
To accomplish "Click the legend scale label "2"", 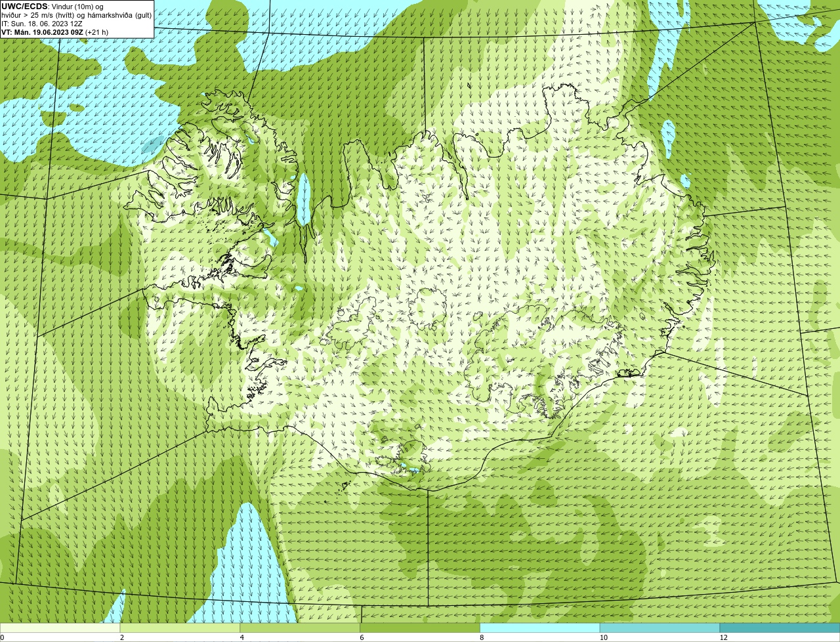I will tap(121, 637).
